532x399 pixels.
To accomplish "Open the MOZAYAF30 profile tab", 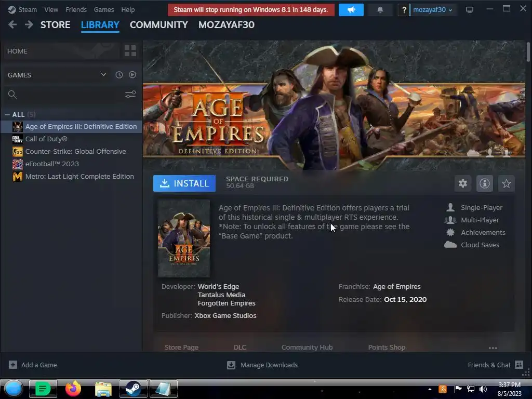I will pyautogui.click(x=227, y=25).
